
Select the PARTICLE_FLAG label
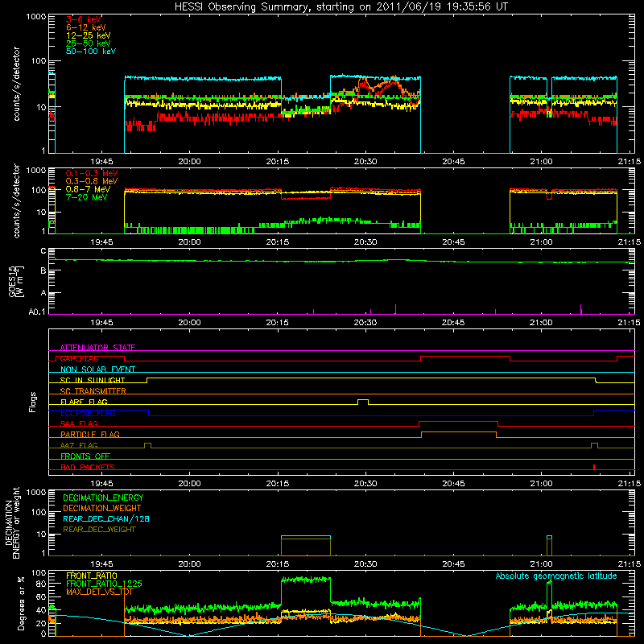(x=90, y=434)
